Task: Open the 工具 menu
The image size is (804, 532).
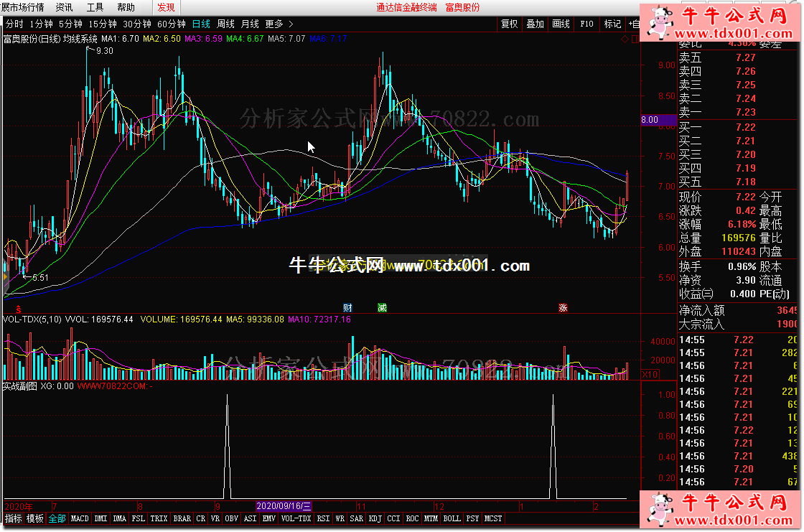Action: click(x=95, y=7)
